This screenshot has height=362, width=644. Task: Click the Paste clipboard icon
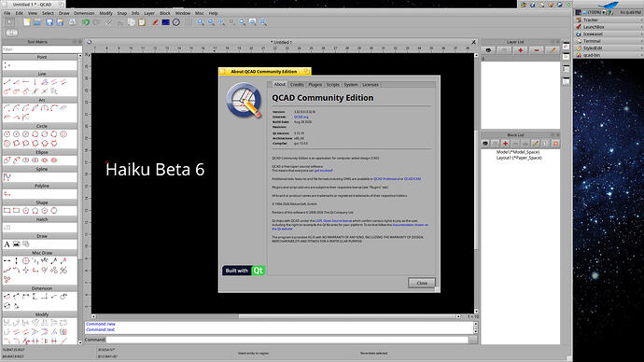pyautogui.click(x=142, y=22)
